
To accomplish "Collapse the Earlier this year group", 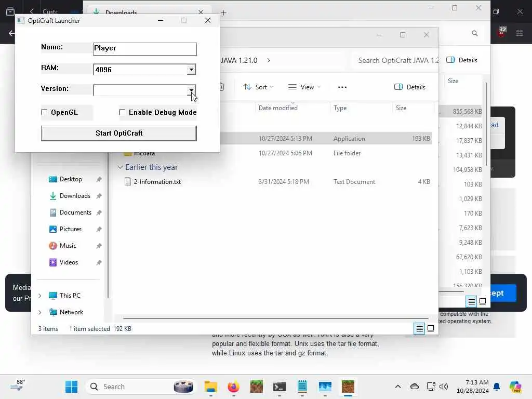I will click(x=120, y=167).
